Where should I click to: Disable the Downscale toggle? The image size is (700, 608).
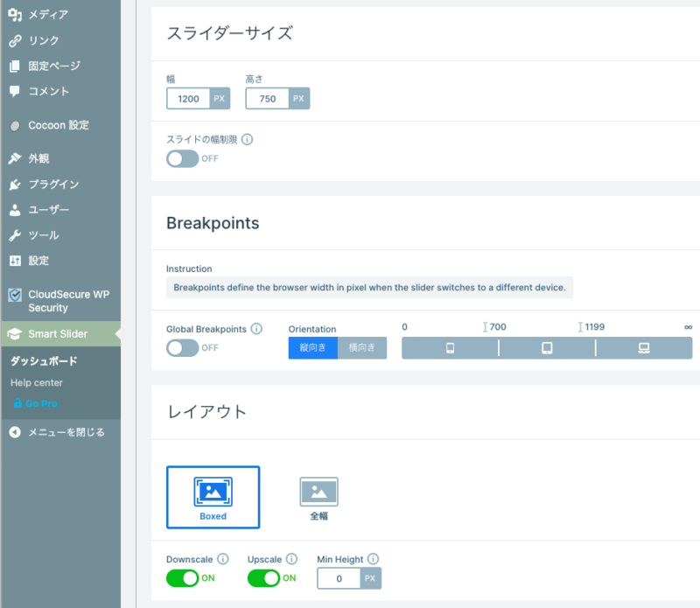[183, 578]
